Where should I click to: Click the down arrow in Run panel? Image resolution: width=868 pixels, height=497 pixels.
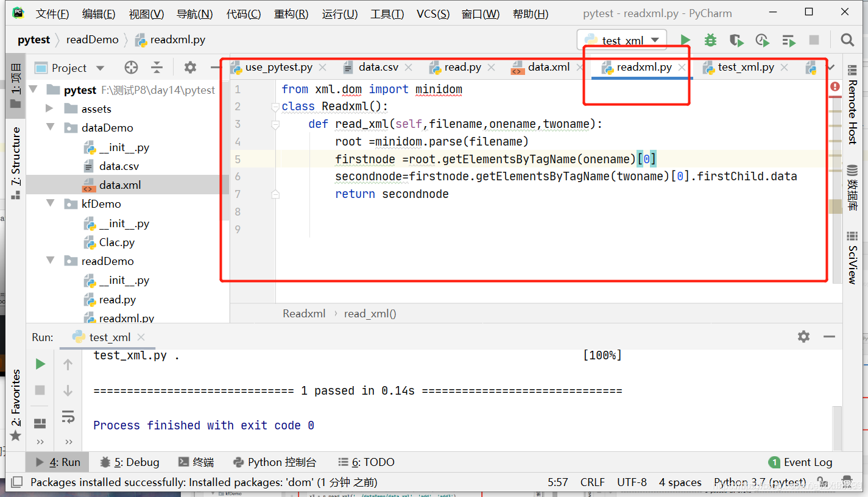[x=68, y=390]
